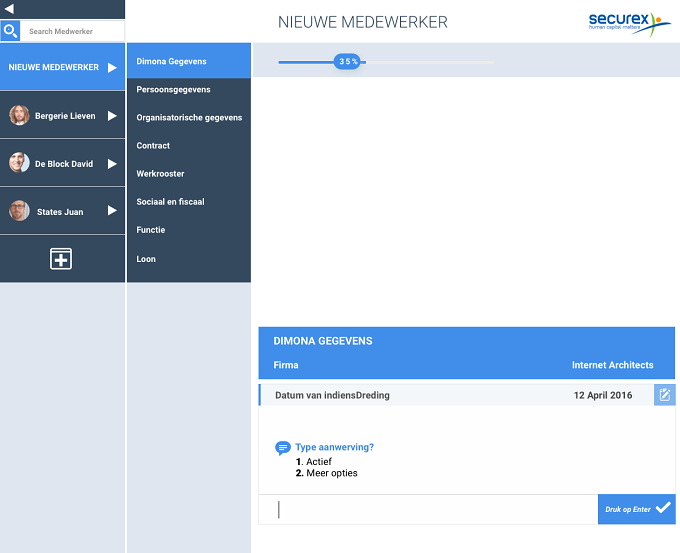Screen dimensions: 680x553
Task: Click the DIMONA GEGEVENS panel header
Action: [323, 341]
